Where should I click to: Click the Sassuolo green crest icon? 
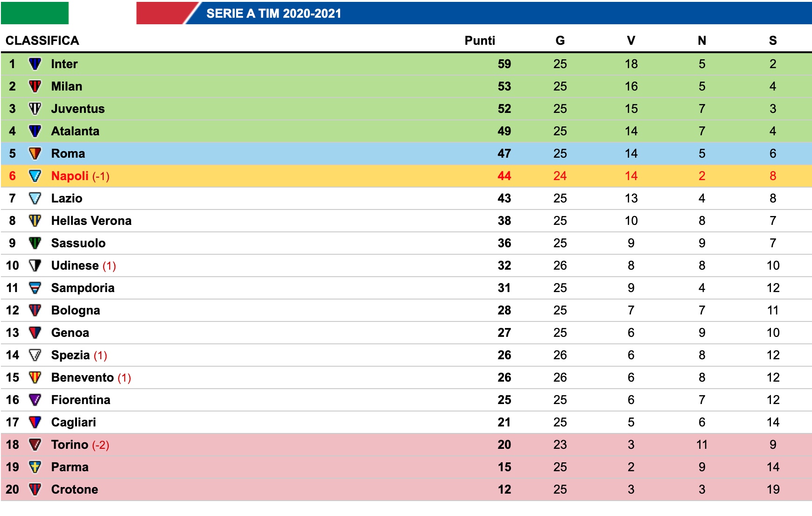click(x=35, y=243)
